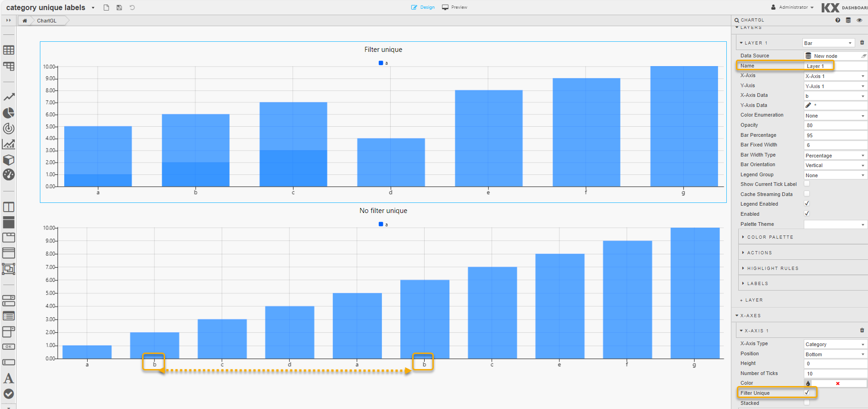Expand the Color Palette section
Image resolution: width=868 pixels, height=409 pixels.
point(770,237)
